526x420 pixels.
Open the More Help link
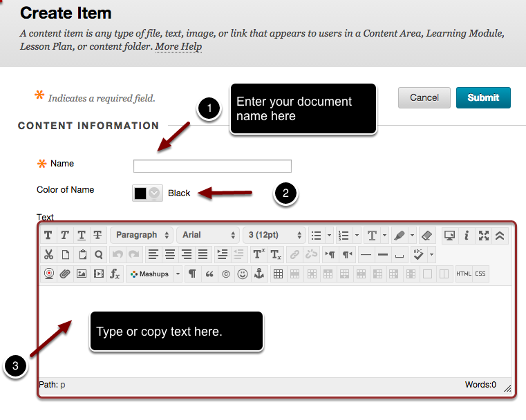178,46
